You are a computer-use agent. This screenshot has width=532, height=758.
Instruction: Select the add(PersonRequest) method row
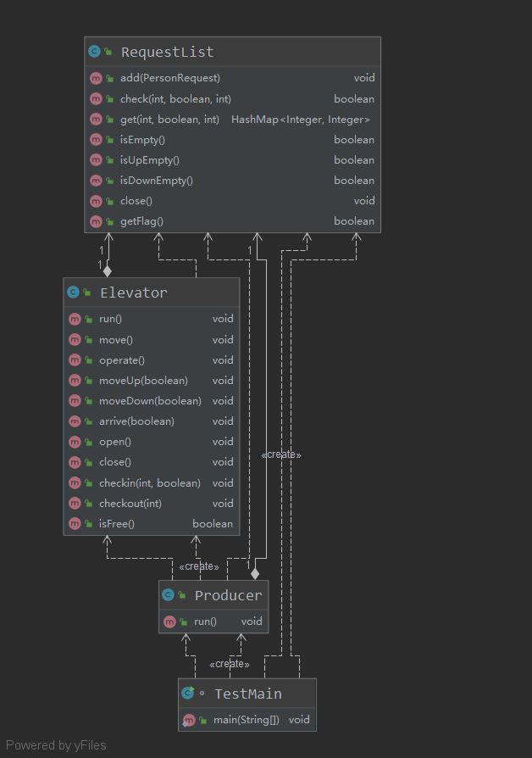[x=232, y=78]
